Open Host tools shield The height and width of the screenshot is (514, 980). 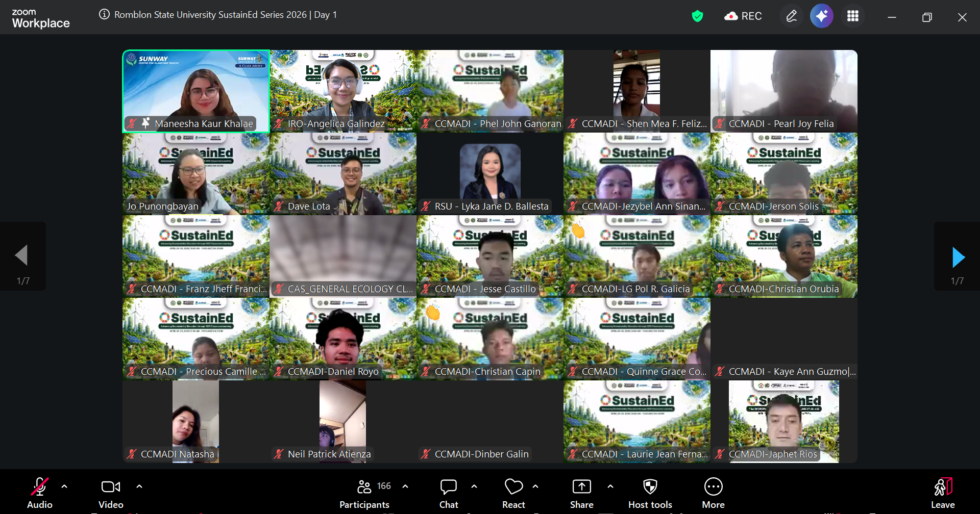650,493
